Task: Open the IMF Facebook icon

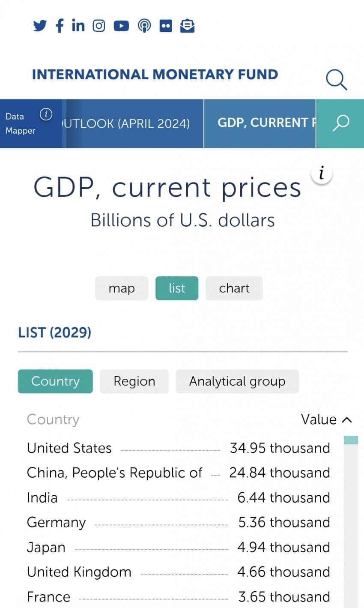Action: (x=60, y=26)
